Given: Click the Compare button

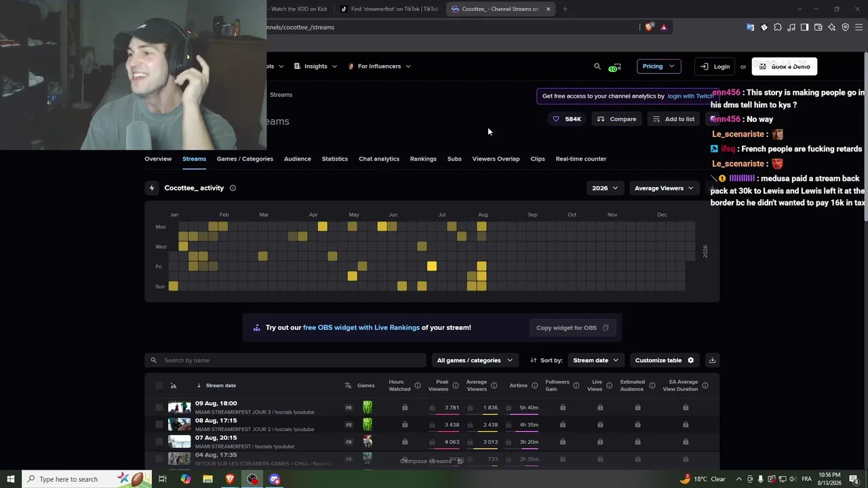Looking at the screenshot, I should pos(617,119).
